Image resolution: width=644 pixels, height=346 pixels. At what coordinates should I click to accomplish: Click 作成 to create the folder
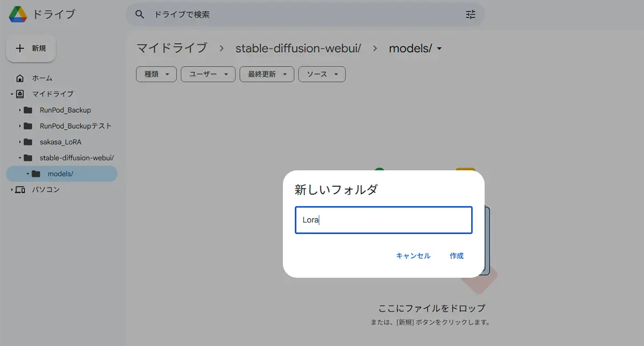tap(457, 256)
